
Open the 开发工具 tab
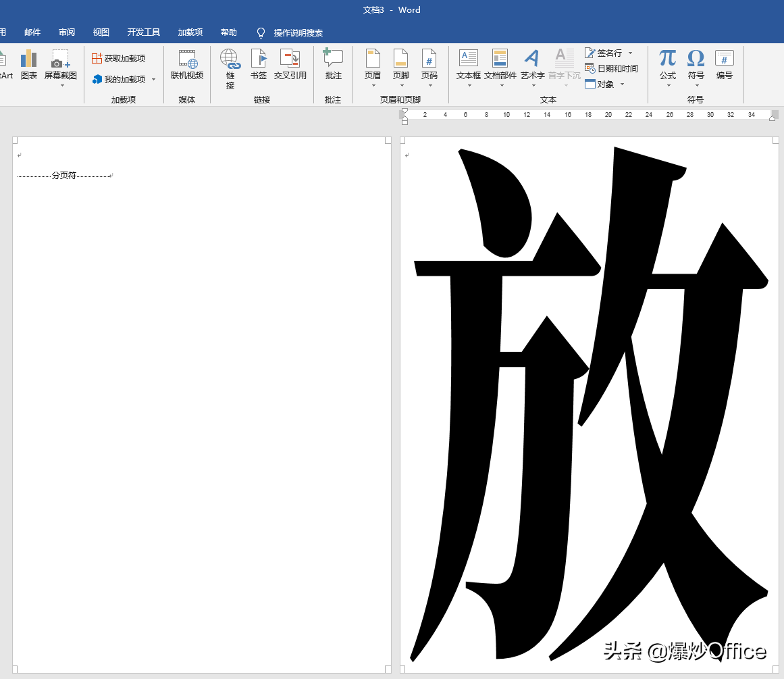pos(142,32)
